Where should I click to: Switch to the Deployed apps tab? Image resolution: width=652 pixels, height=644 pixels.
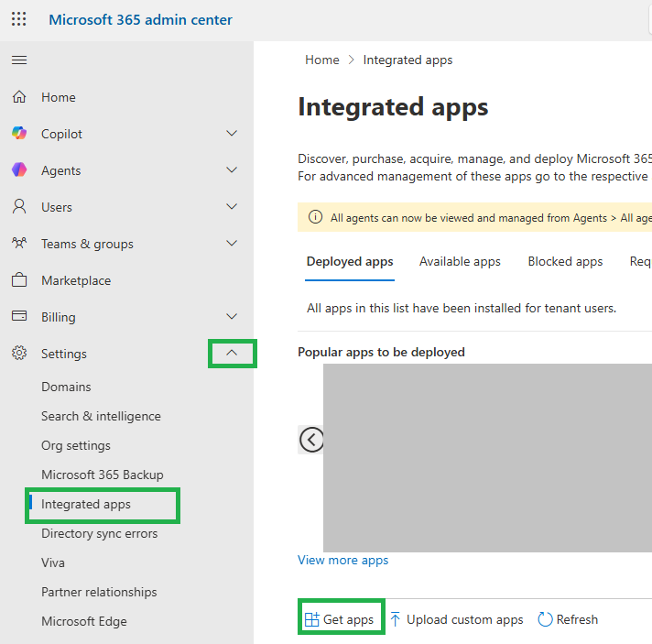click(350, 262)
